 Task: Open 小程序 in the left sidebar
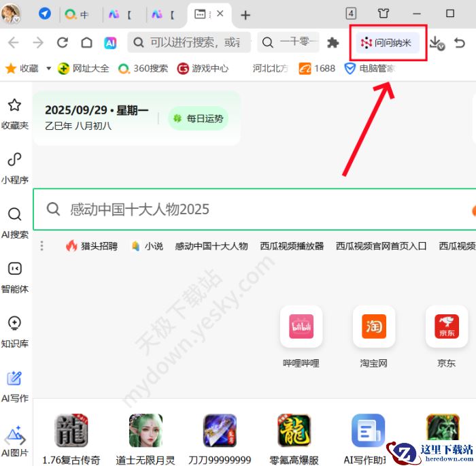click(14, 168)
